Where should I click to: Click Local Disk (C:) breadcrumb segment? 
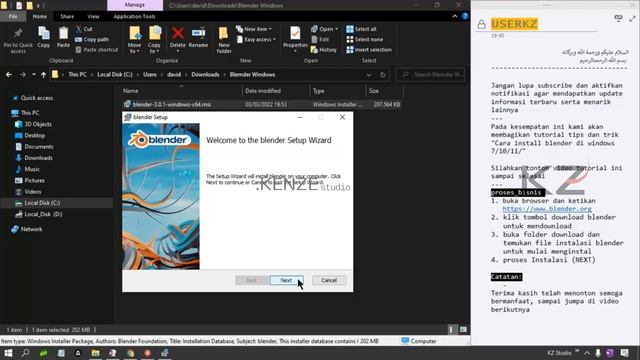click(115, 75)
